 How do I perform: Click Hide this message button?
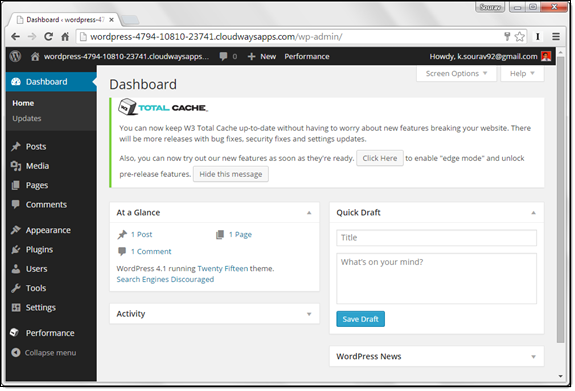[231, 174]
